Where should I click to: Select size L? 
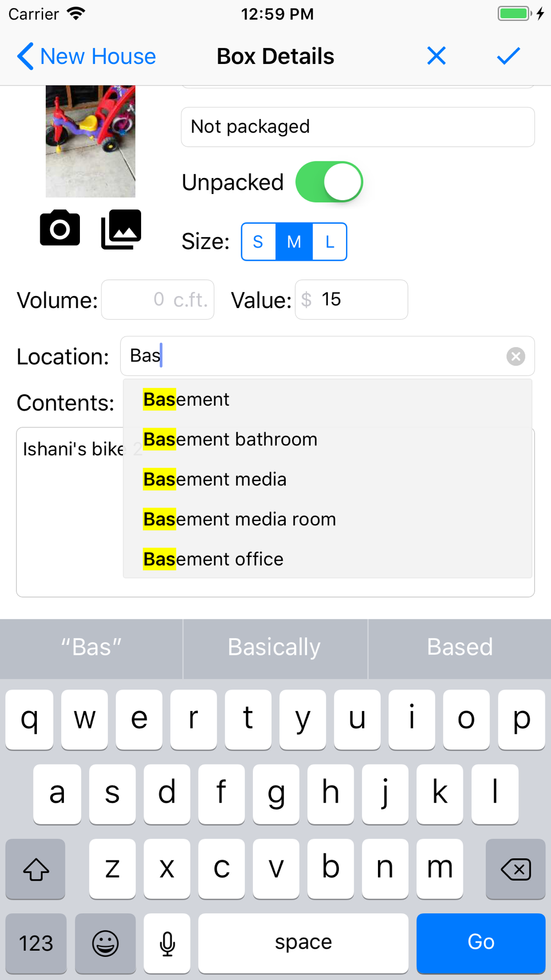click(x=329, y=241)
